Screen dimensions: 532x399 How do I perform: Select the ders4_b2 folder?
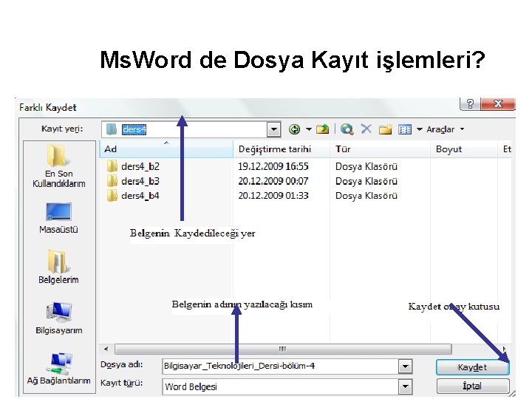point(133,166)
